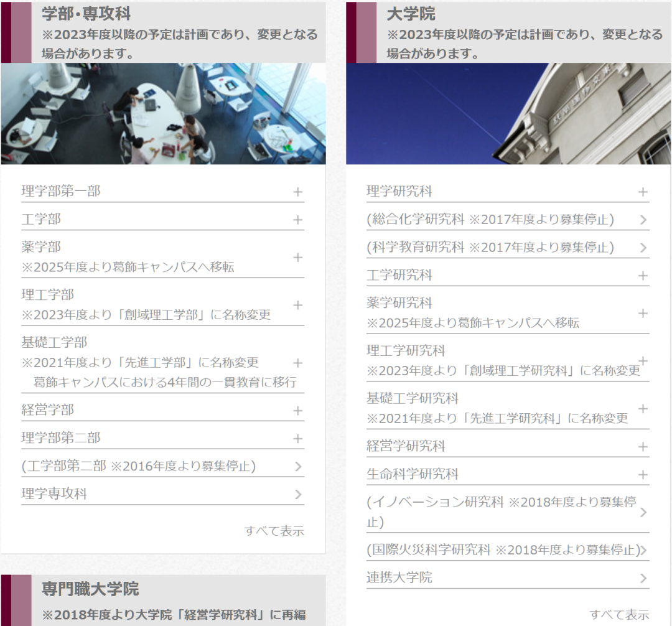Open (イノベーション研究科 ※2018年度より募集停止) link
The height and width of the screenshot is (626, 672).
tap(502, 512)
